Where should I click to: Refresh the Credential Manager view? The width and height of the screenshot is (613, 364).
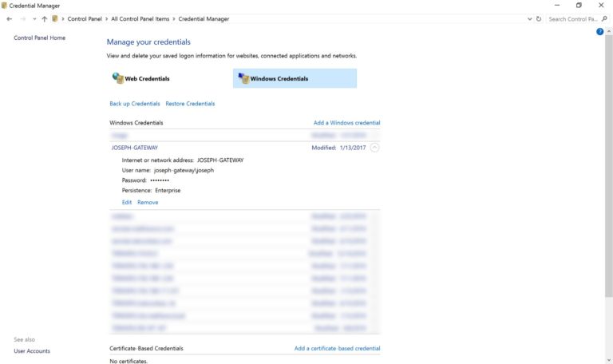[539, 19]
